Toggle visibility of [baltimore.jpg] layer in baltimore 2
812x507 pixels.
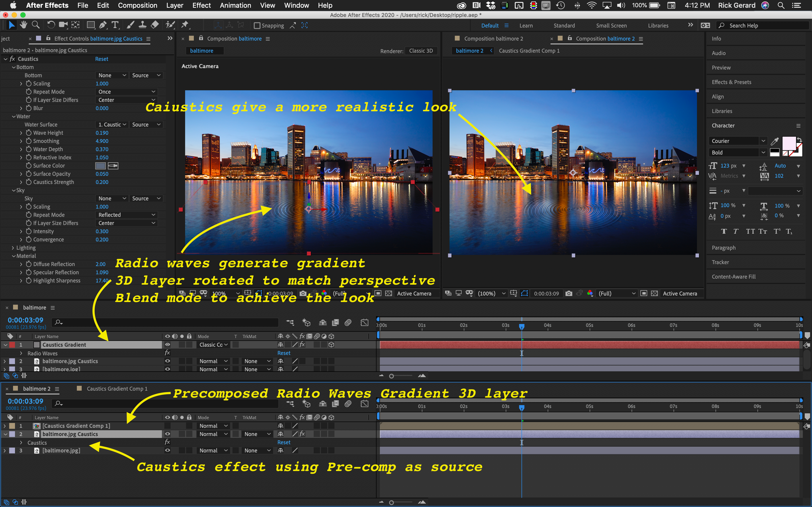click(x=167, y=450)
